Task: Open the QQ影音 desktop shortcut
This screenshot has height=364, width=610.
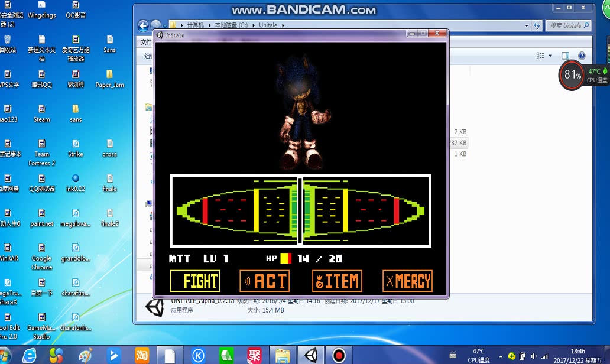Action: 76,10
